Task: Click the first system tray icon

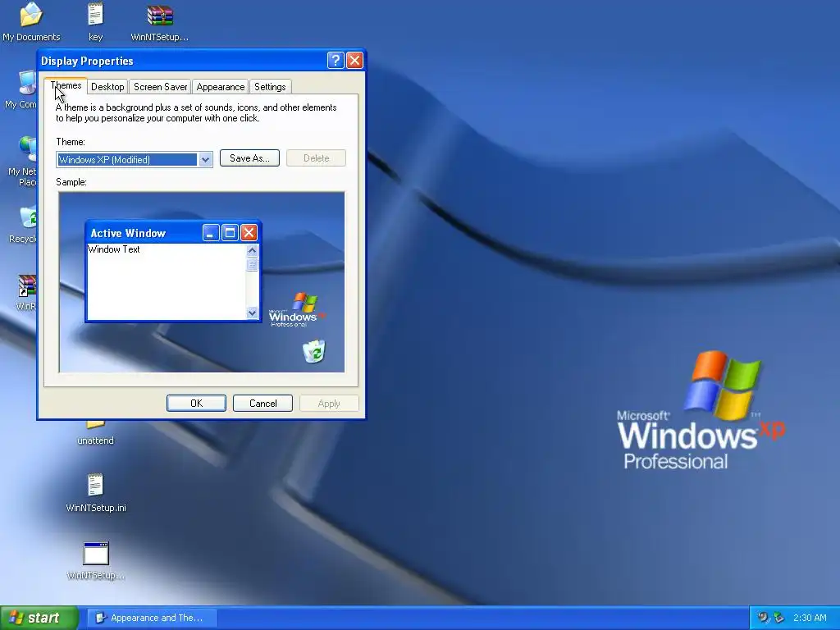Action: 763,618
